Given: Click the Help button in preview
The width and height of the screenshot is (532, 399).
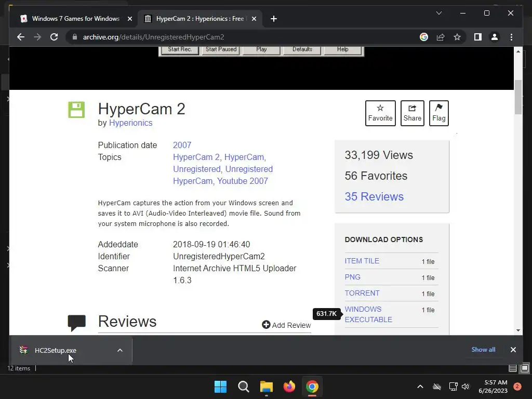Looking at the screenshot, I should (343, 49).
